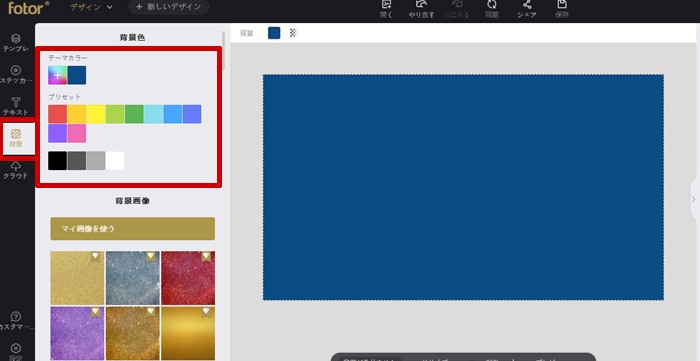Select the red preset color swatch
The image size is (700, 361).
(58, 114)
